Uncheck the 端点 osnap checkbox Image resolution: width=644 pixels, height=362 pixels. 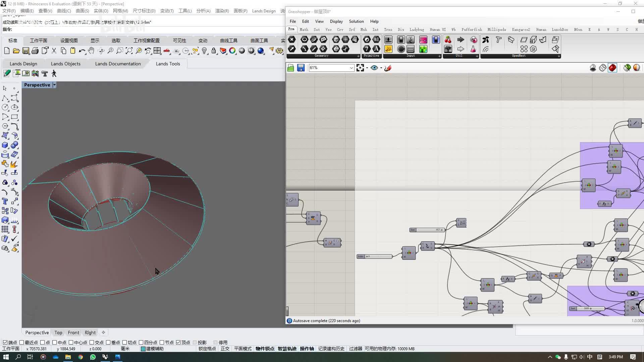pos(5,343)
